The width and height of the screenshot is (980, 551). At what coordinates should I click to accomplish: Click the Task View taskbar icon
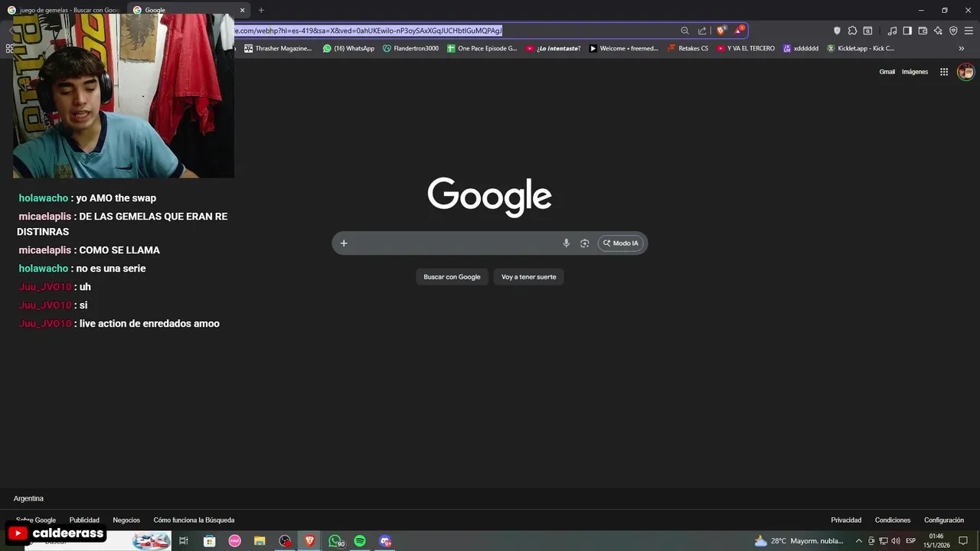click(184, 541)
